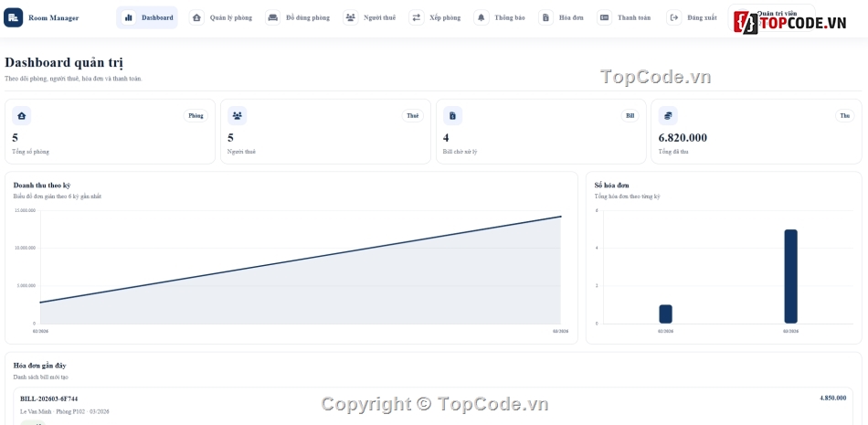Click the house icon in Tổng số phòng card

coord(22,116)
